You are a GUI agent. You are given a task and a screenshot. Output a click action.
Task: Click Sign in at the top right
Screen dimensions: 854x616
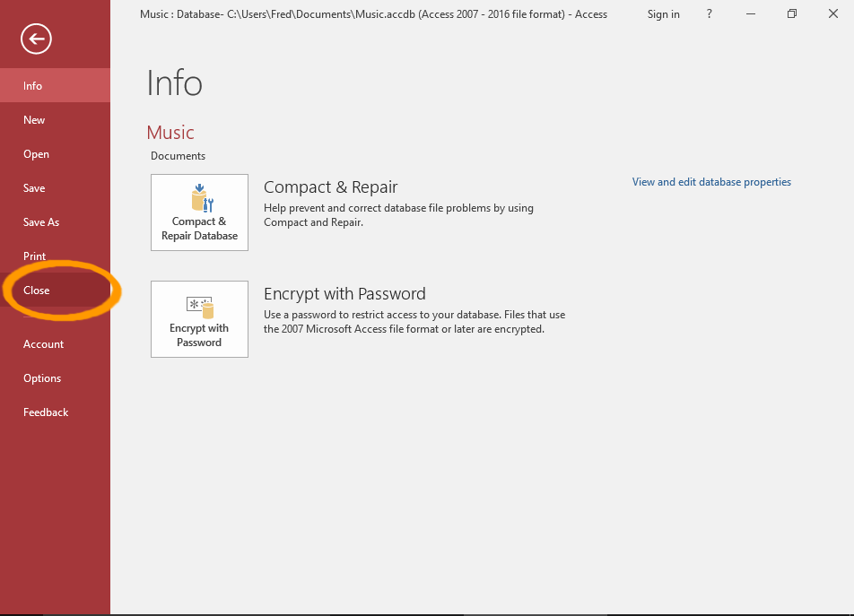point(663,13)
